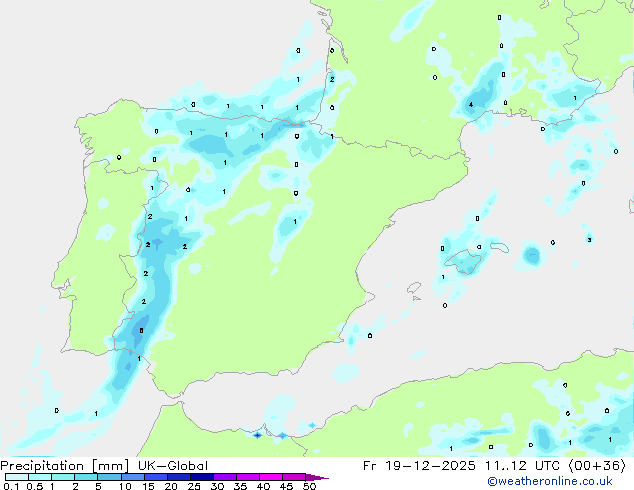The width and height of the screenshot is (634, 490).
Task: Select the 35–40 mm magenta swatch
Action: (x=247, y=477)
